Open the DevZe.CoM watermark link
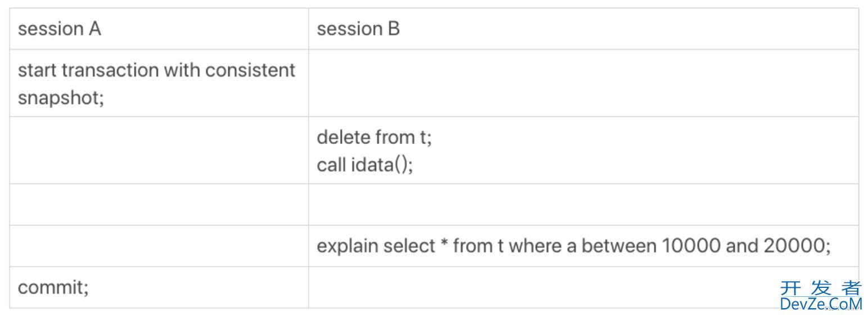This screenshot has height=316, width=868. click(821, 304)
